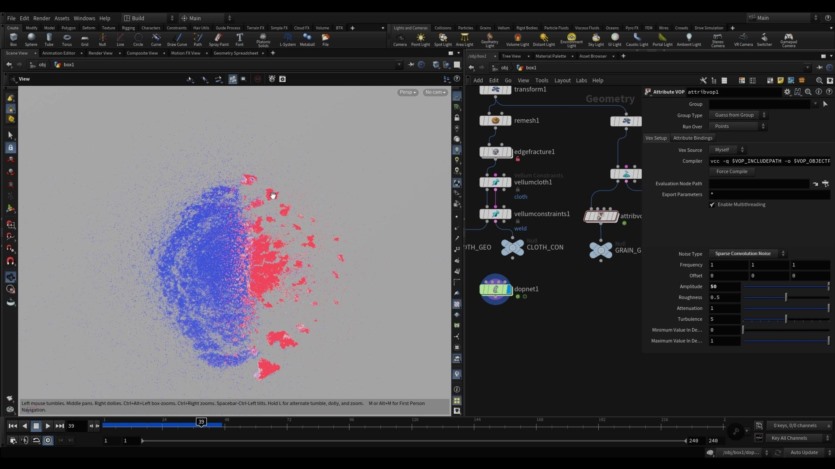Click the dopnet1 node icon
This screenshot has height=469, width=835.
tap(496, 289)
